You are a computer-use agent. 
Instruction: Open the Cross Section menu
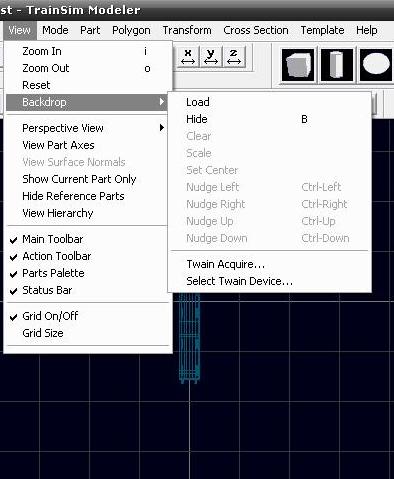click(x=256, y=30)
